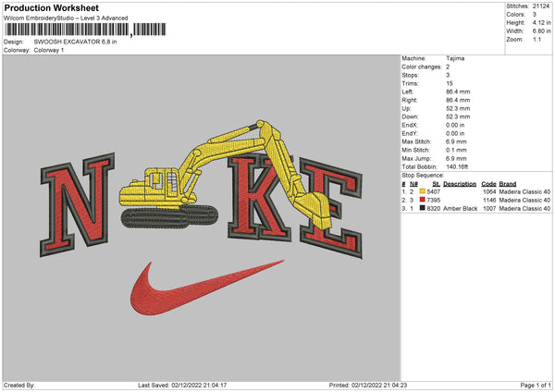Viewport: 555px width, 392px height.
Task: Click the 'Design:' label
Action: (x=14, y=42)
